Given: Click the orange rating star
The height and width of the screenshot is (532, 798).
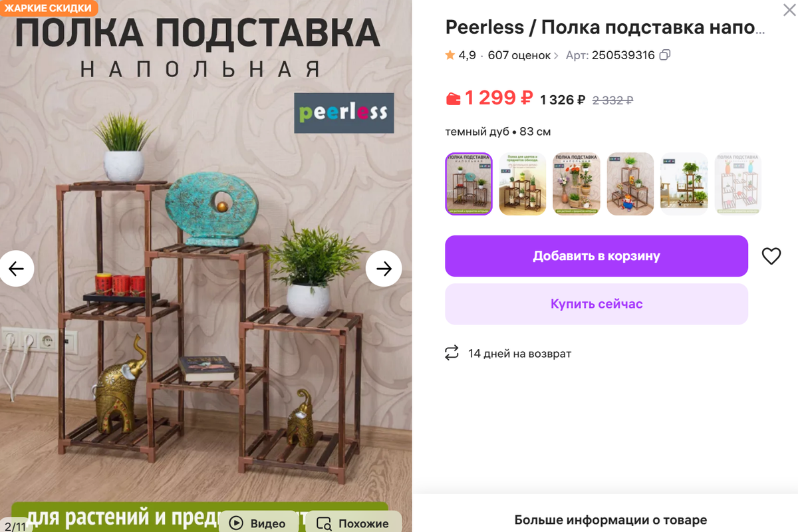Looking at the screenshot, I should [450, 55].
